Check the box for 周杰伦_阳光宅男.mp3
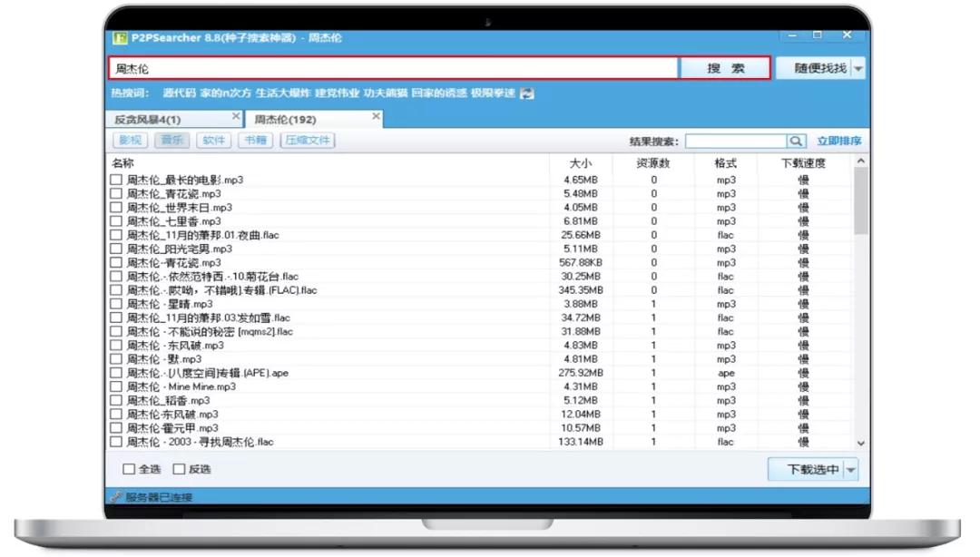980x557 pixels. coord(115,249)
